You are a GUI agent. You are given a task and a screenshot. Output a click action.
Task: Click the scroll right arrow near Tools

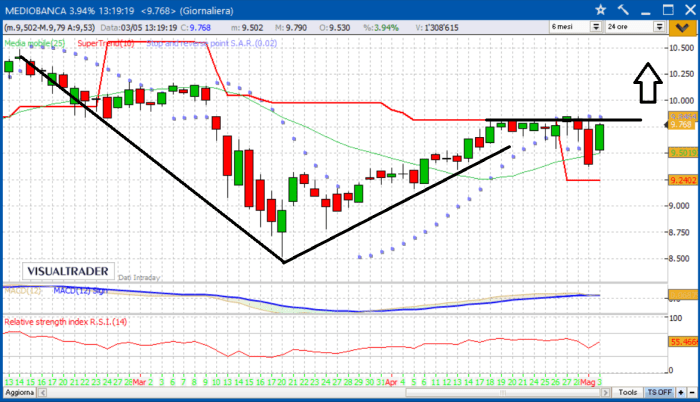[605, 393]
